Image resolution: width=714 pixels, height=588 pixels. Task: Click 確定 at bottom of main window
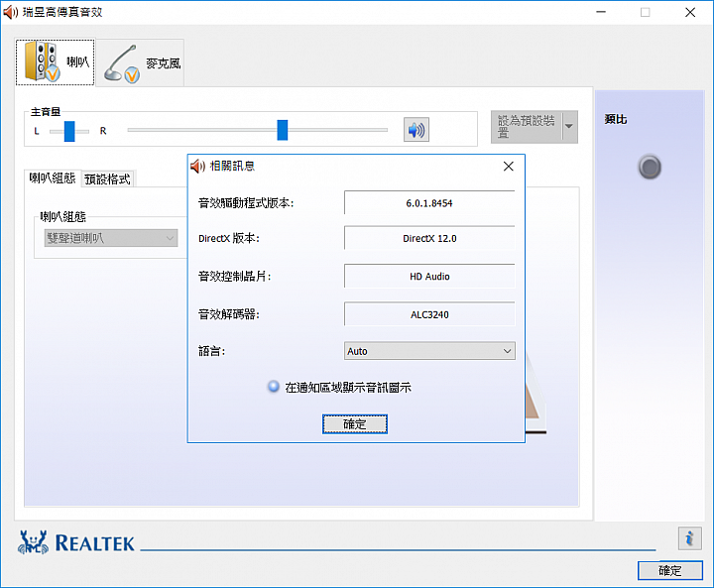coord(669,570)
